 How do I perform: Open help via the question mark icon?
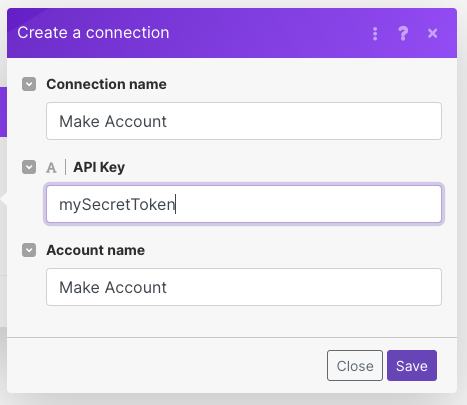tap(403, 34)
